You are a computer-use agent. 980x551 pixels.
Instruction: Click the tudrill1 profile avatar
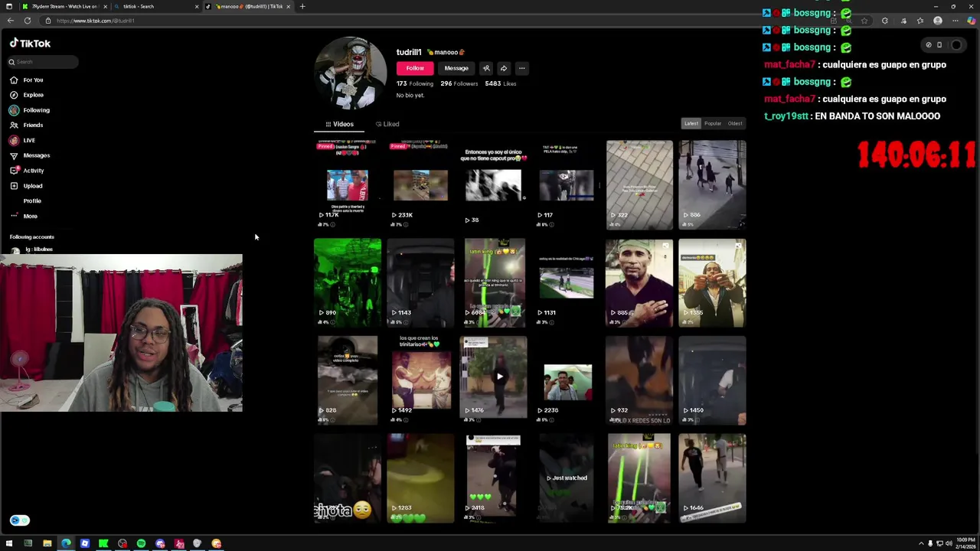pyautogui.click(x=350, y=73)
